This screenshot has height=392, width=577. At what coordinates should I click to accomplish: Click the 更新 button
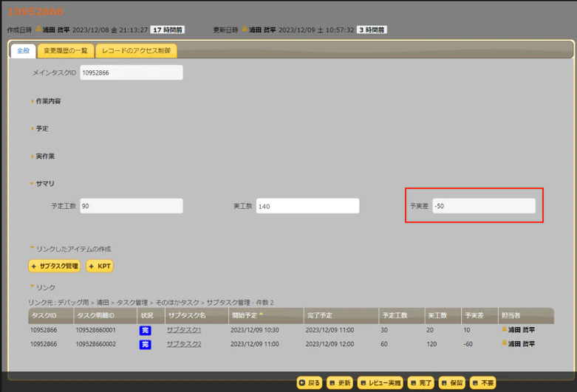click(x=340, y=383)
